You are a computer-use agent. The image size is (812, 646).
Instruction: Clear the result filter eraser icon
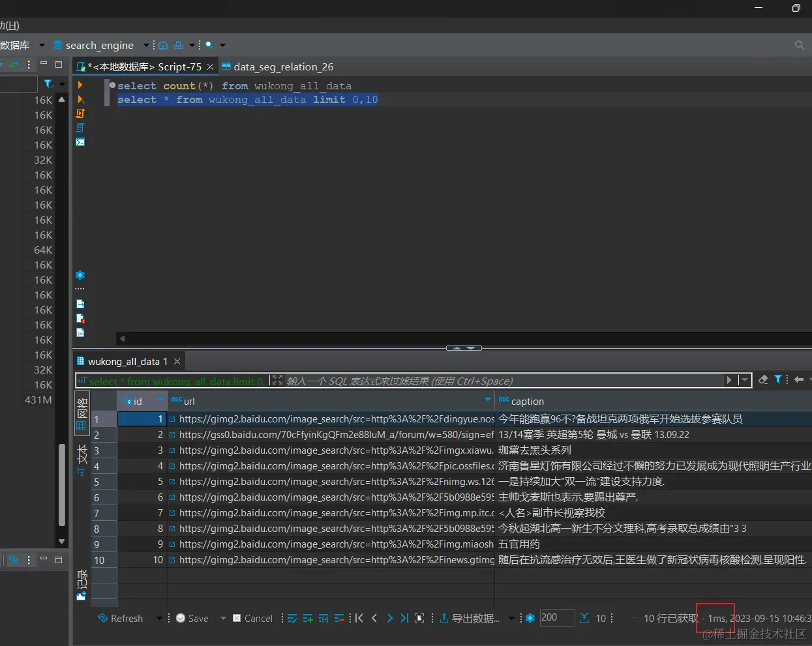[x=763, y=379]
